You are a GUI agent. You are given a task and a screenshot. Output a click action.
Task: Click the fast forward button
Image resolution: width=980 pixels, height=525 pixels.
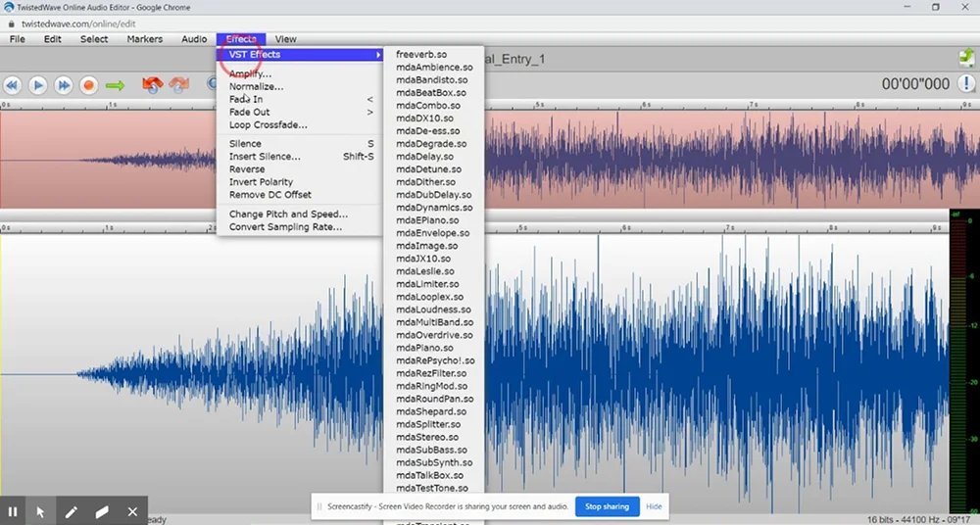point(63,85)
